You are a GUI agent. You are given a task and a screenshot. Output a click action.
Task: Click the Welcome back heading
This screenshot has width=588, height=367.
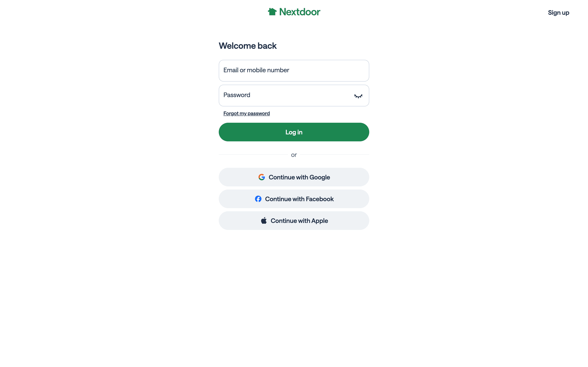click(248, 46)
